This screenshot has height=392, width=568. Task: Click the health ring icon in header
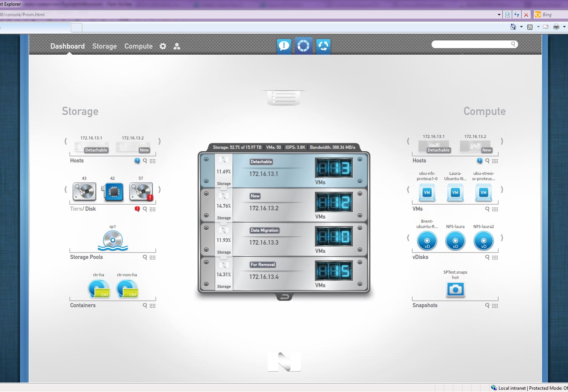pyautogui.click(x=303, y=46)
